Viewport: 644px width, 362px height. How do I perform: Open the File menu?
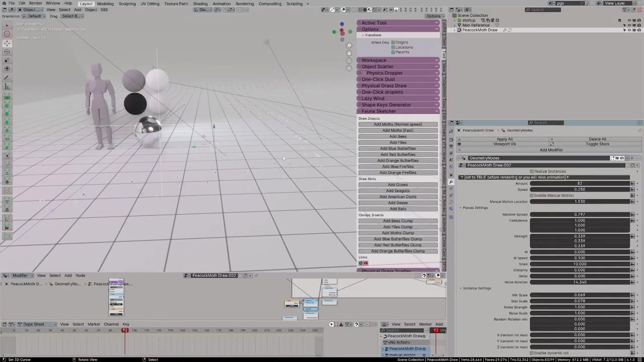pos(12,4)
